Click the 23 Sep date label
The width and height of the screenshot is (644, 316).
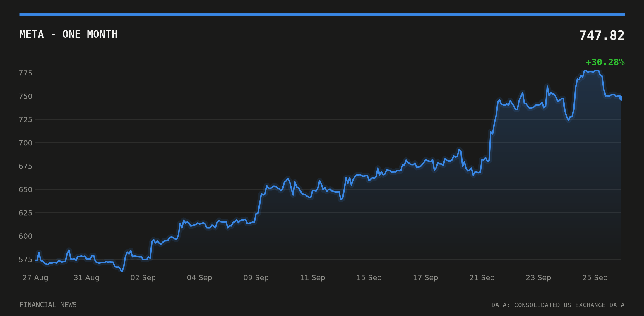click(539, 278)
